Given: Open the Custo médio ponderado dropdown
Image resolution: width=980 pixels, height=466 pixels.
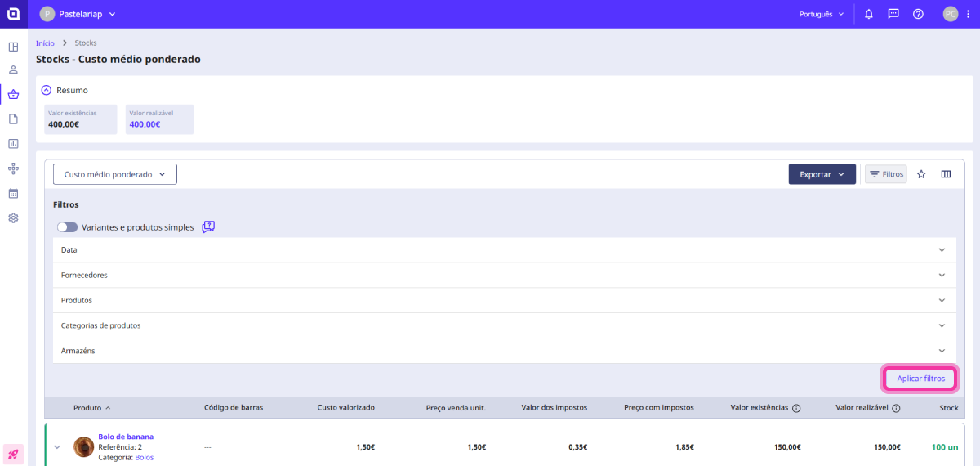Looking at the screenshot, I should click(x=115, y=174).
